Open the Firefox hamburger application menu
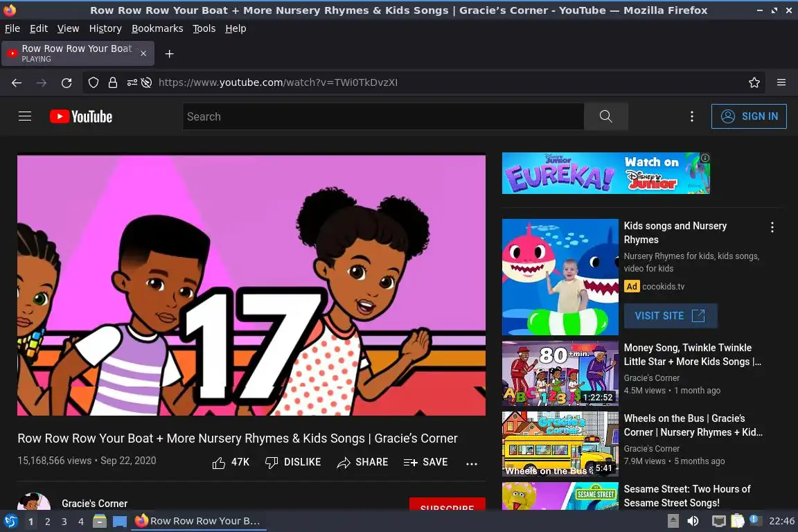Image resolution: width=798 pixels, height=532 pixels. point(781,82)
